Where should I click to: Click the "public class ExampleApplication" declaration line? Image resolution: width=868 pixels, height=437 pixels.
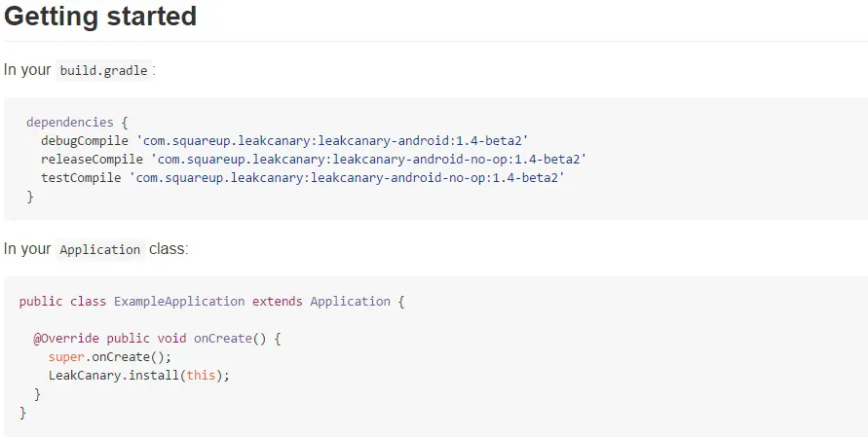212,302
